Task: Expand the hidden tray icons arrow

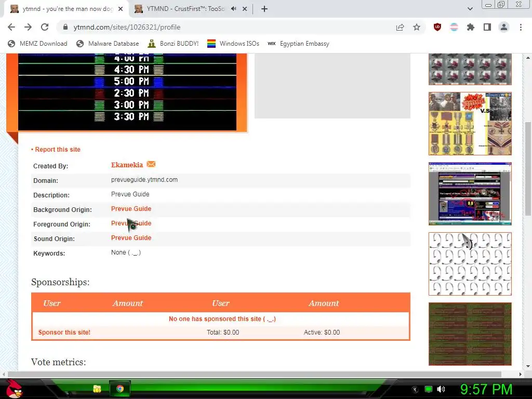Action: 415,390
